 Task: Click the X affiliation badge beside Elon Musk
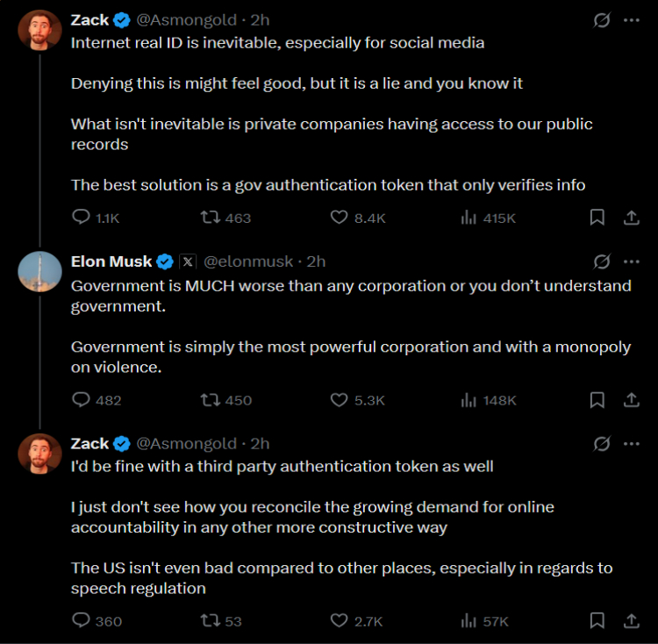[188, 261]
